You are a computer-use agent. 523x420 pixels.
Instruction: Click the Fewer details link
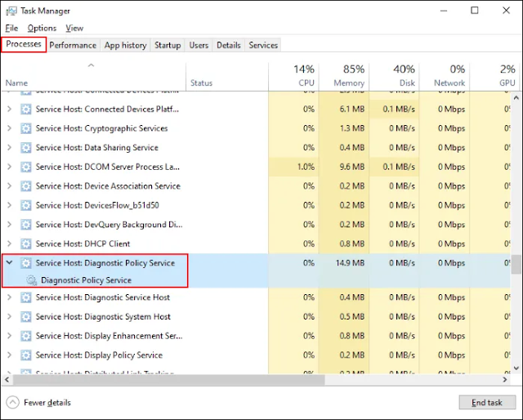pos(47,403)
